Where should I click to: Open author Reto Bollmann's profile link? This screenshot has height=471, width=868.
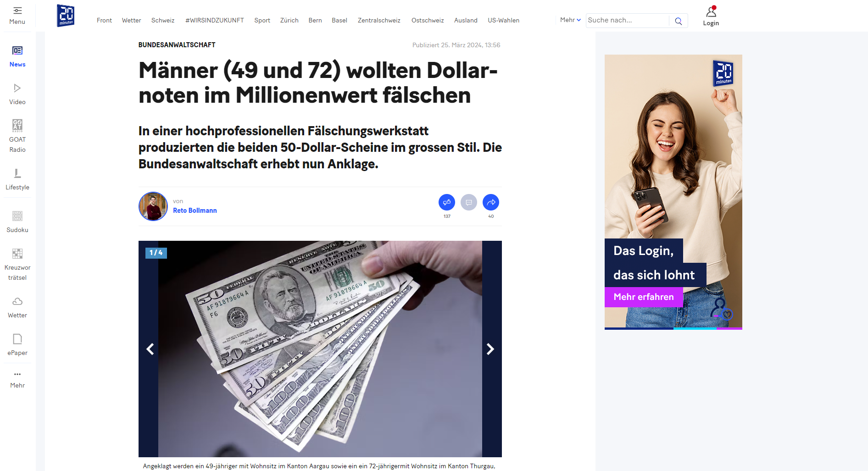click(x=195, y=211)
